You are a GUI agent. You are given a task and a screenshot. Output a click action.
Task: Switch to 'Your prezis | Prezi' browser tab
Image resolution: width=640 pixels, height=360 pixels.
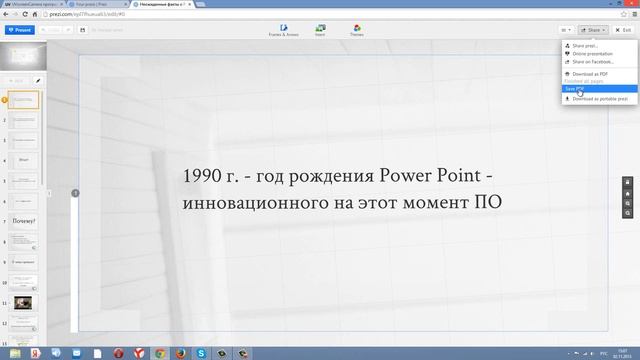point(97,4)
